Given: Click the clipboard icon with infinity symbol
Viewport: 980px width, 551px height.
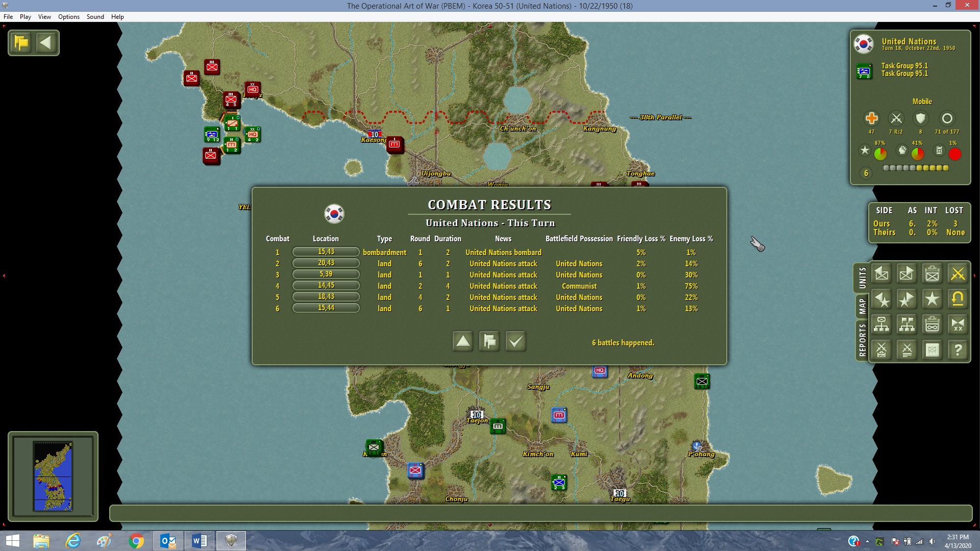Looking at the screenshot, I should (x=933, y=324).
